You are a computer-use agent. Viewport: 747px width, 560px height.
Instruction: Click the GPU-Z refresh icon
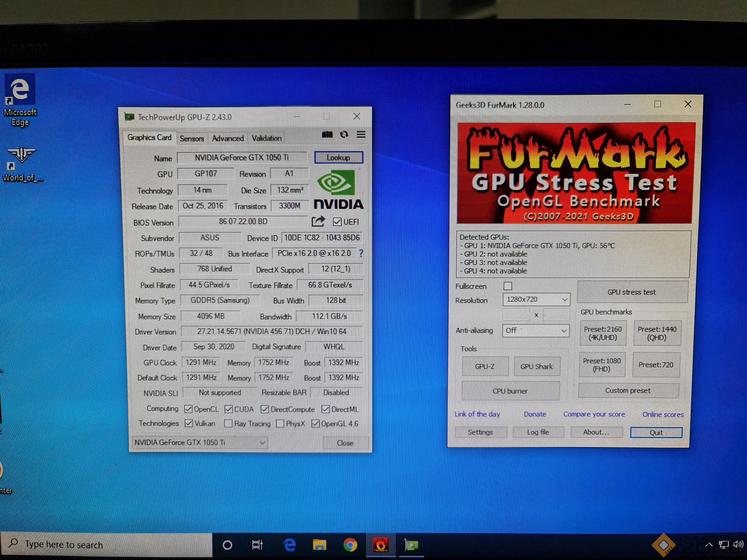pyautogui.click(x=344, y=135)
